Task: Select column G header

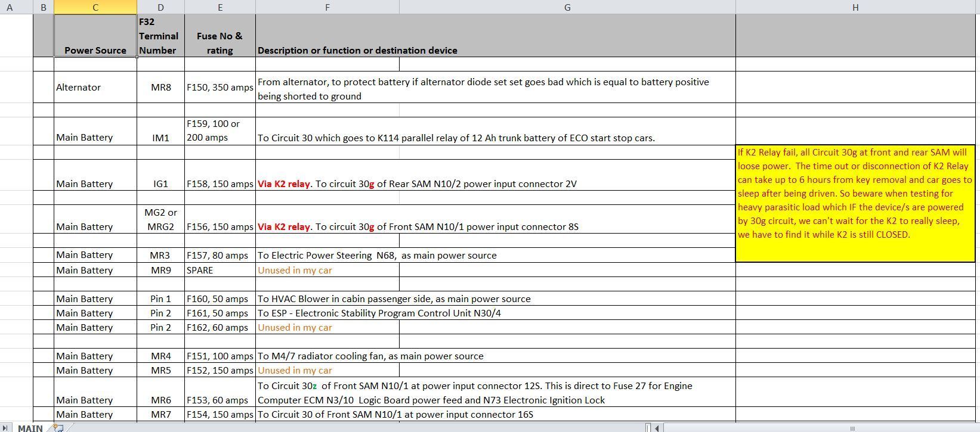Action: (x=567, y=7)
